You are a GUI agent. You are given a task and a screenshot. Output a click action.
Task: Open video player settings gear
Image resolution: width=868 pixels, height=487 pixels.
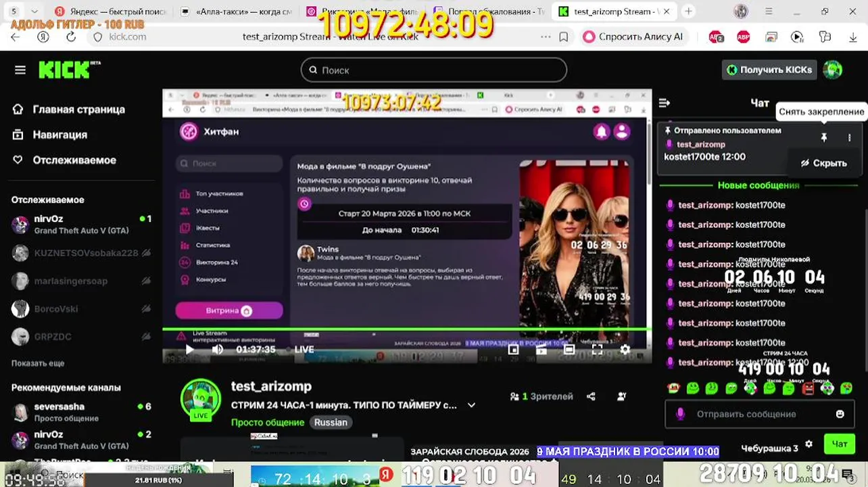625,350
